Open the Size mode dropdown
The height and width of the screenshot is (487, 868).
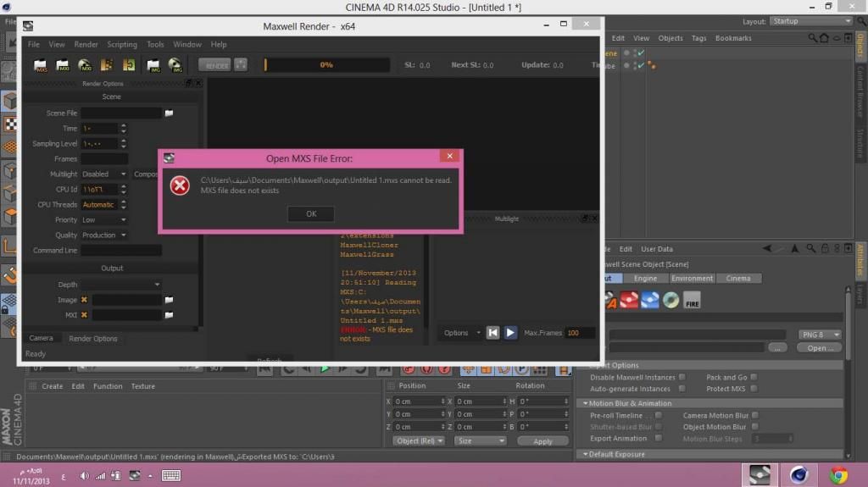480,441
